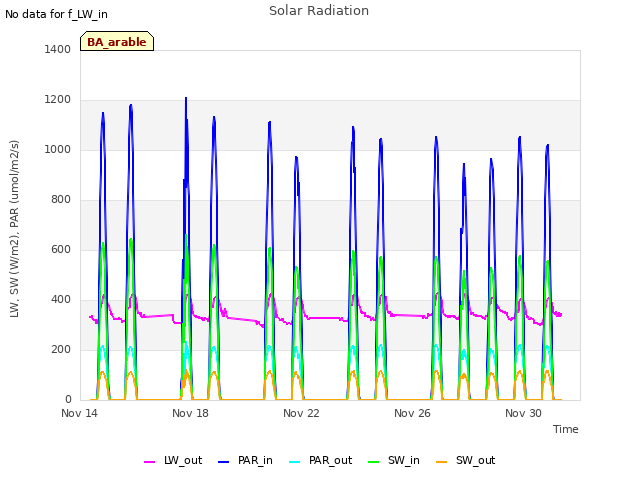Click the 1400 y-axis tick label
640x480 pixels.
[x=58, y=49]
